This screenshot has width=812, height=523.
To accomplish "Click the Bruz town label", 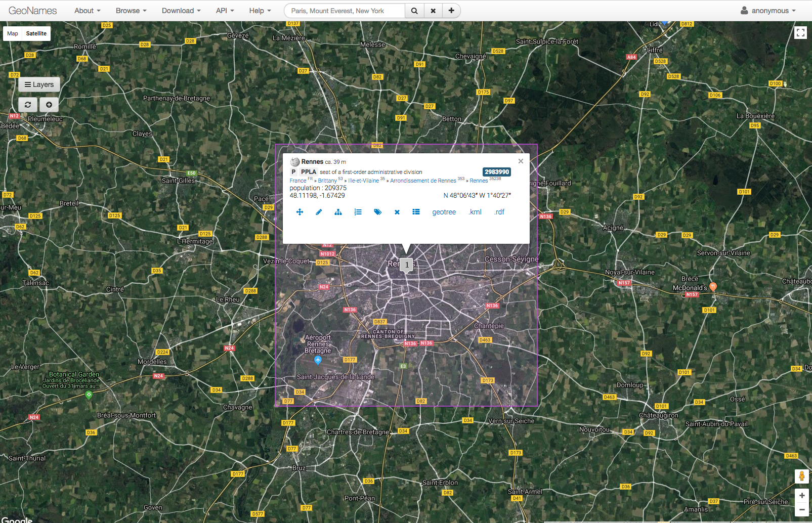I will point(299,468).
